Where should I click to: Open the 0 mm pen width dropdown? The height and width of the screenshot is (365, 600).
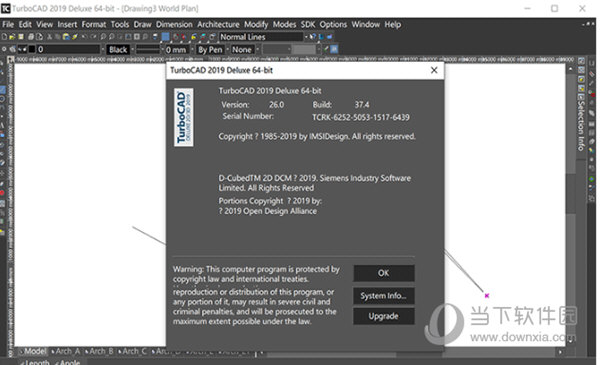click(x=192, y=49)
